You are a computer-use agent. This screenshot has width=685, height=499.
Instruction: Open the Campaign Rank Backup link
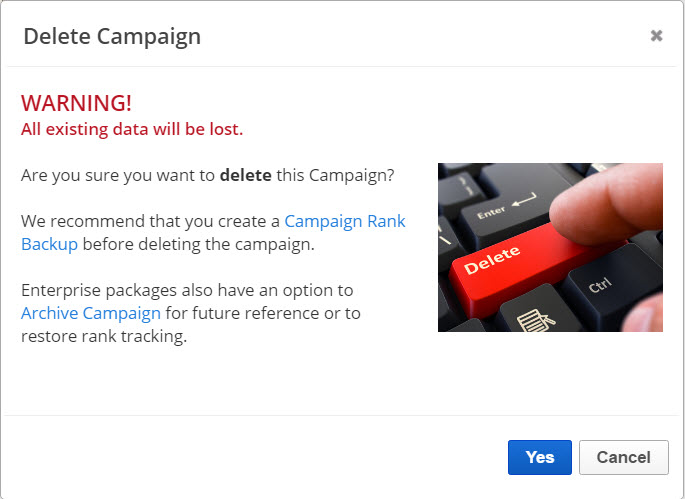tap(345, 221)
